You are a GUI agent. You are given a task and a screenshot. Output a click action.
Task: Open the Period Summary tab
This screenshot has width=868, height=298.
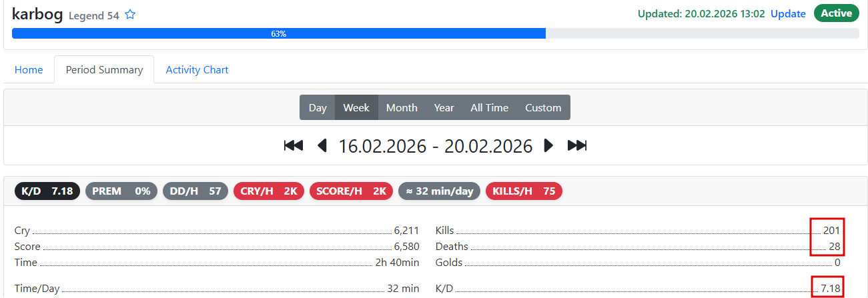(104, 69)
